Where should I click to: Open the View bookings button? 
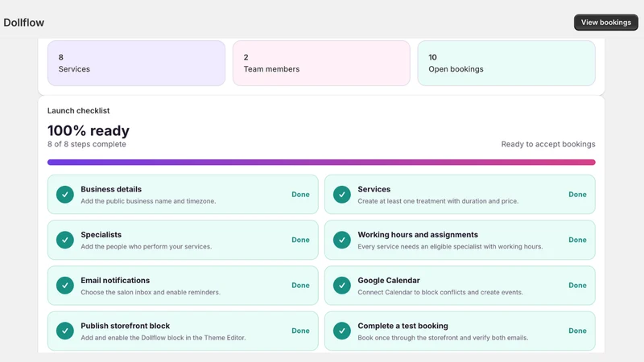pos(606,23)
